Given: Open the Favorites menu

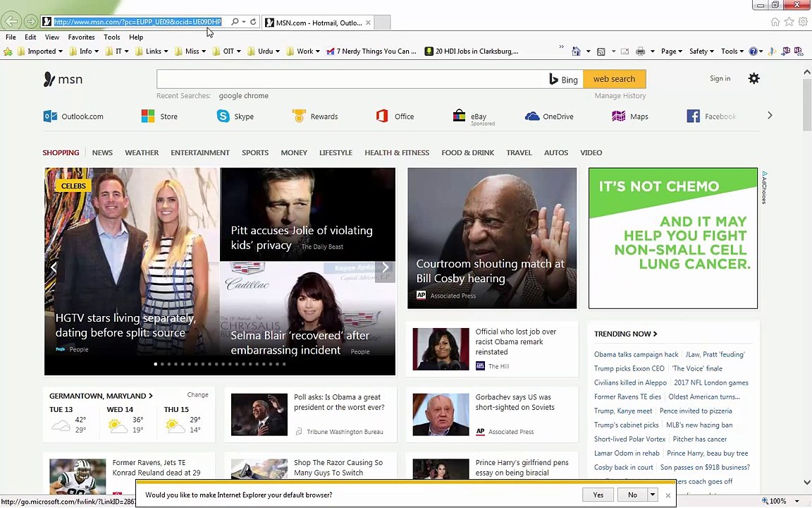Looking at the screenshot, I should pos(81,37).
